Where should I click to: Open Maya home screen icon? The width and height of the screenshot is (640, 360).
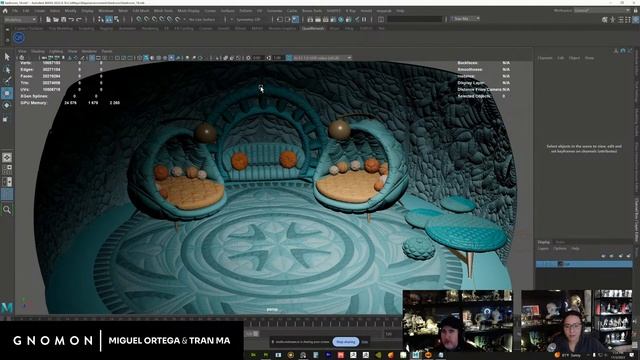(x=5, y=11)
